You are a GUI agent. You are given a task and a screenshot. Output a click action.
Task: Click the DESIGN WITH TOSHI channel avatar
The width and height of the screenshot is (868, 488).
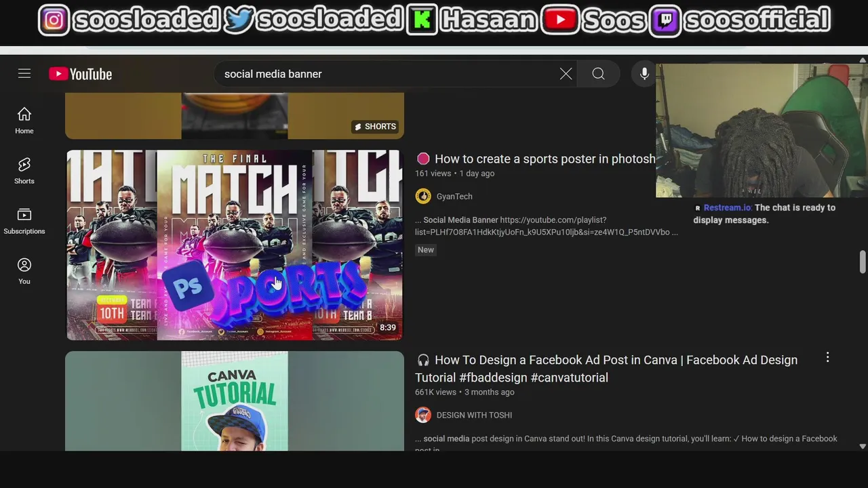423,415
